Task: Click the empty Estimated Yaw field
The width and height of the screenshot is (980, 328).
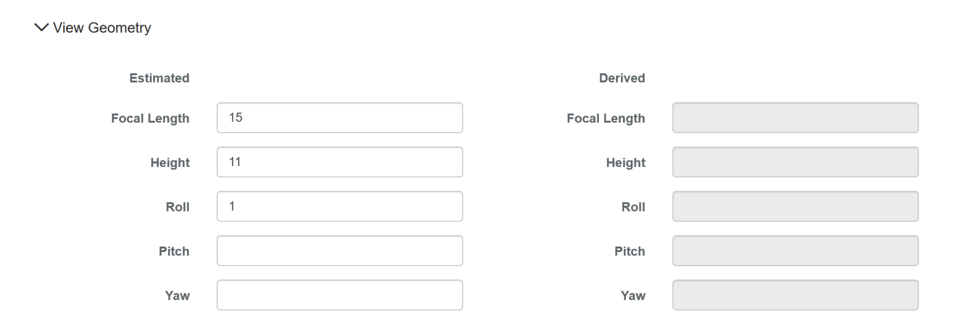Action: (339, 295)
